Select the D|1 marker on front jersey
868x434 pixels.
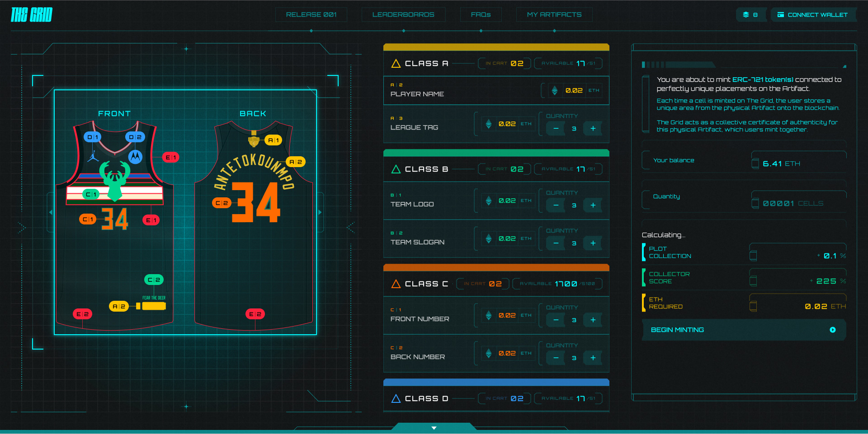93,137
